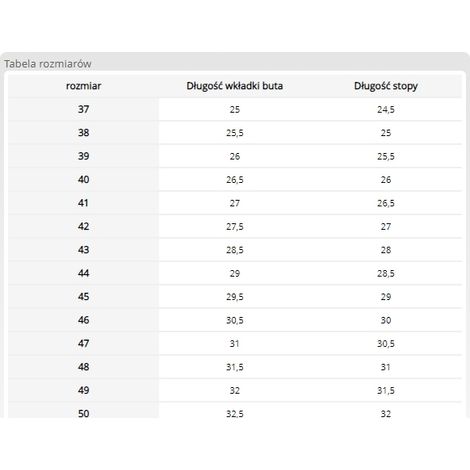Select insole length 30,5 cell
Screen dimensions: 470x470
click(235, 320)
